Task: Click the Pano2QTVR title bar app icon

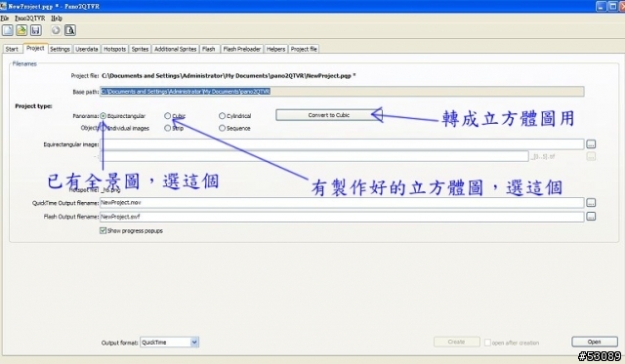Action: point(3,6)
